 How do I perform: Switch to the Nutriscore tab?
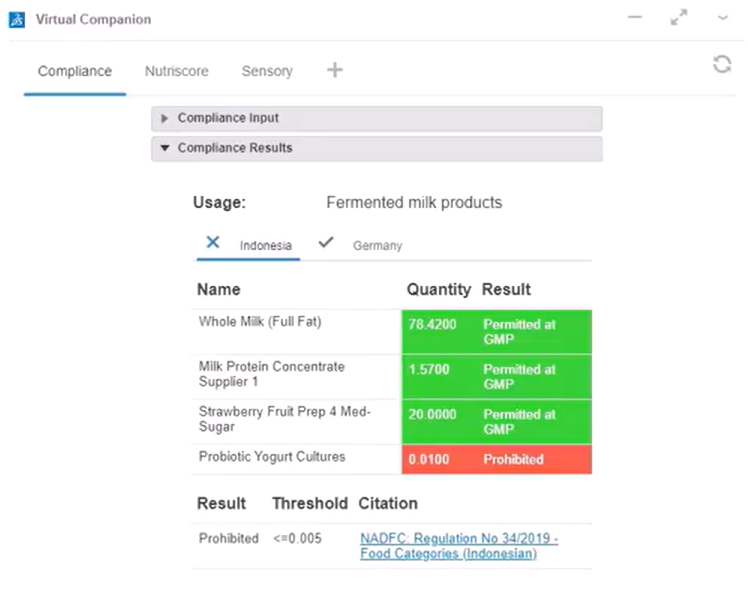(x=176, y=71)
